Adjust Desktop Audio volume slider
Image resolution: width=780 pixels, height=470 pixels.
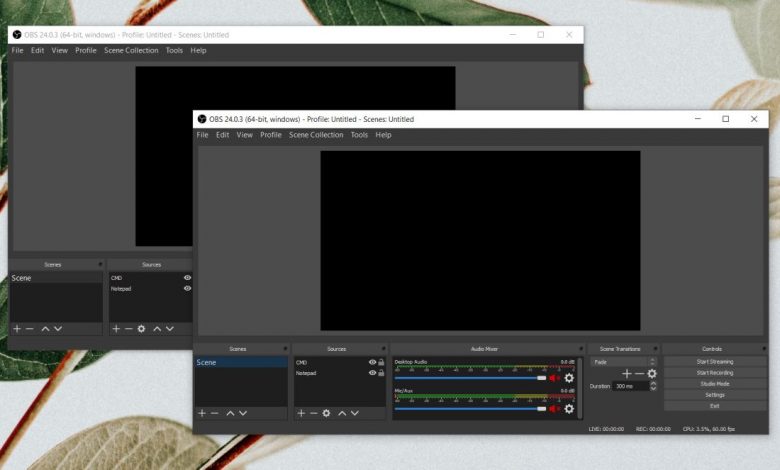pos(470,378)
